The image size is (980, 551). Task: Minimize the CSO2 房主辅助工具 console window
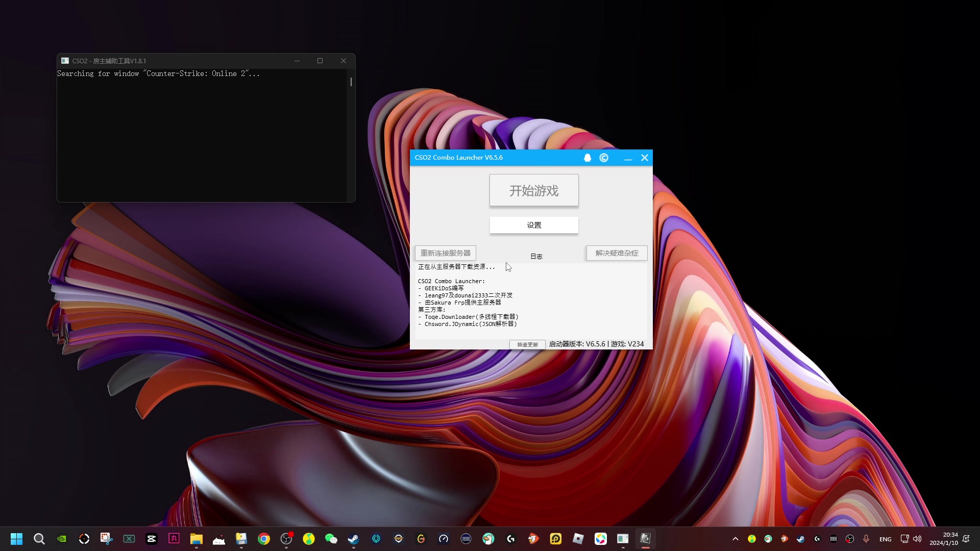coord(297,61)
